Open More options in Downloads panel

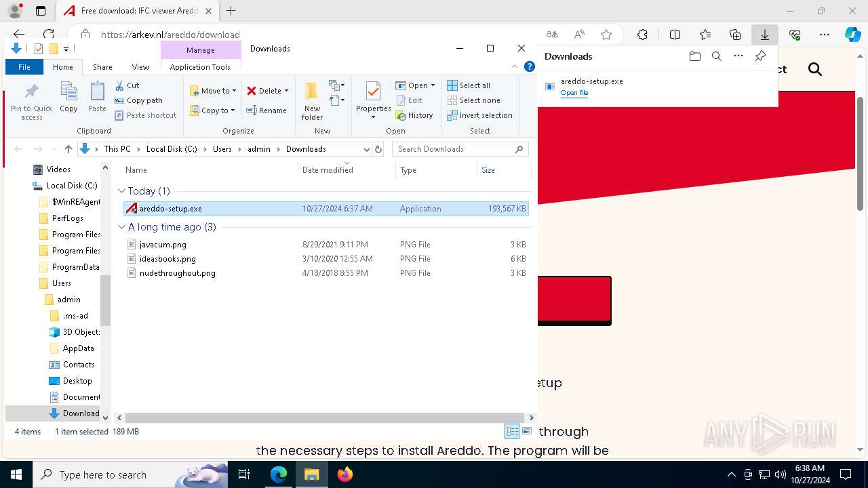click(x=738, y=56)
